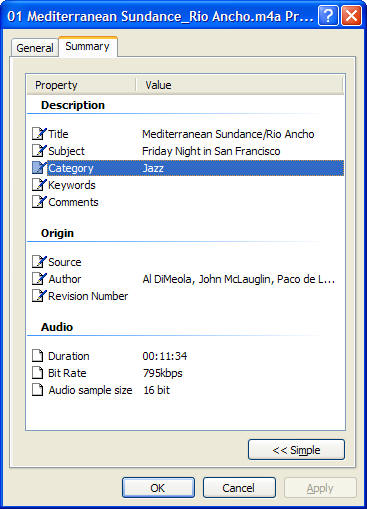Click the document icon beside Bit Rate
This screenshot has width=367, height=509.
[x=38, y=373]
